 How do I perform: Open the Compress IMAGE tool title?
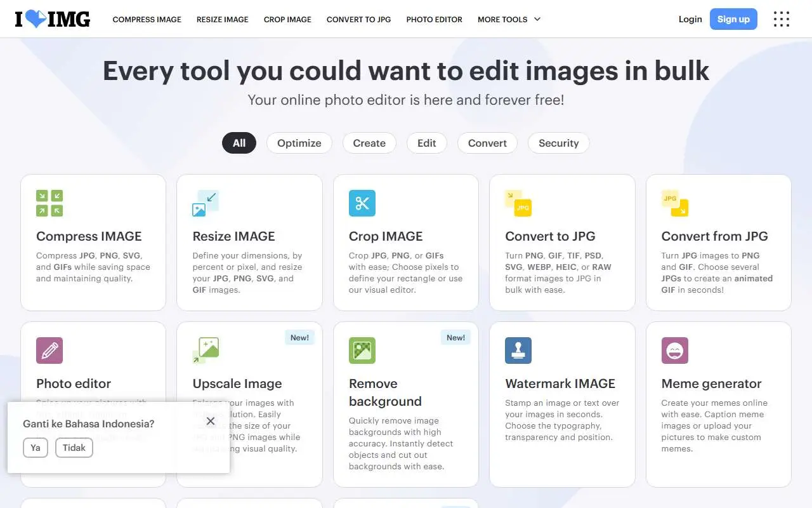point(89,236)
